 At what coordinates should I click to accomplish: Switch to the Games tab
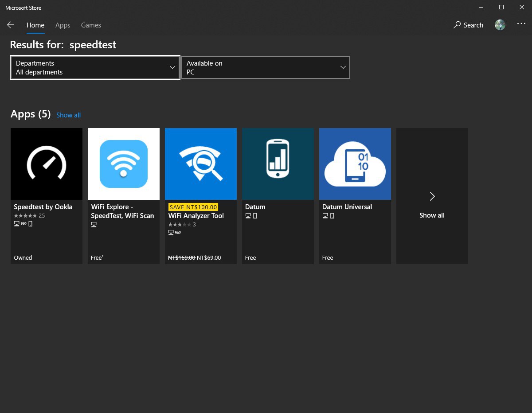[x=91, y=25]
